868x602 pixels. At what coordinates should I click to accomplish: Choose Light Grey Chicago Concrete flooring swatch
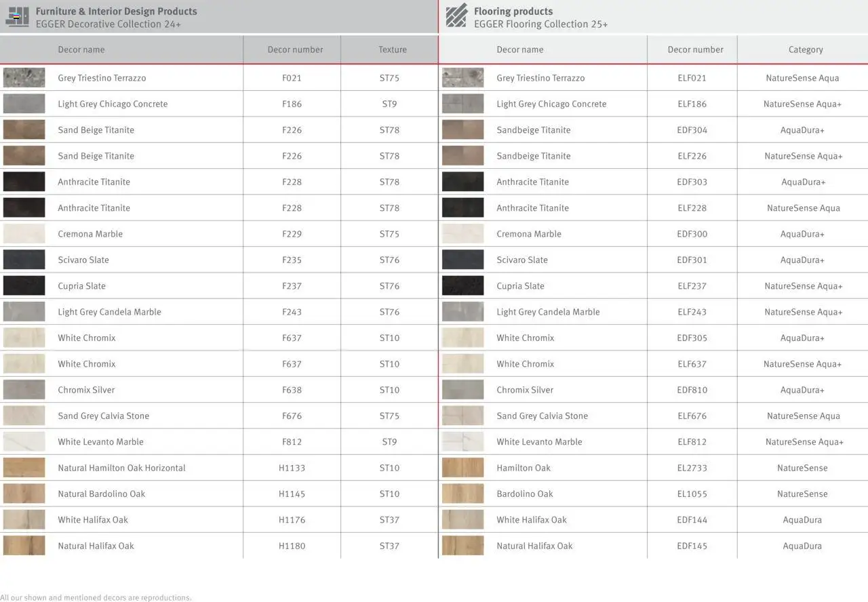(x=462, y=104)
